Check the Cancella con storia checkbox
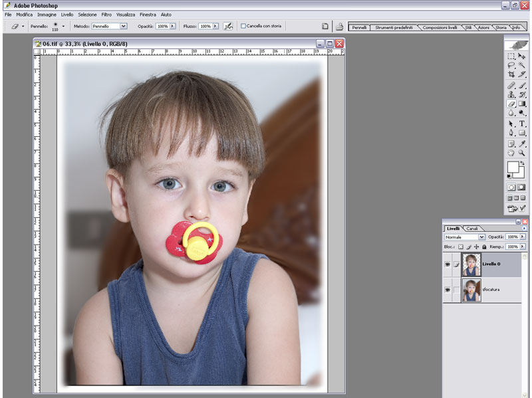Image resolution: width=532 pixels, height=398 pixels. (243, 27)
